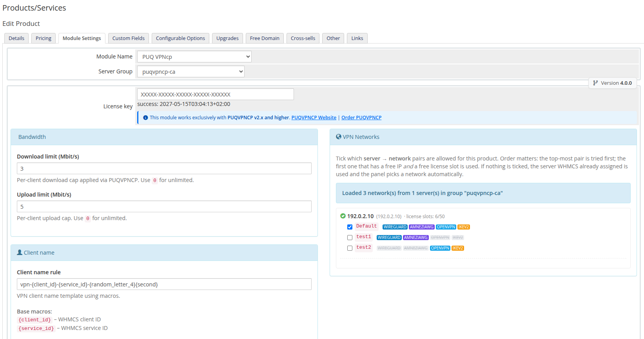This screenshot has height=339, width=644.
Task: Click into the Upload limit field
Action: (164, 206)
